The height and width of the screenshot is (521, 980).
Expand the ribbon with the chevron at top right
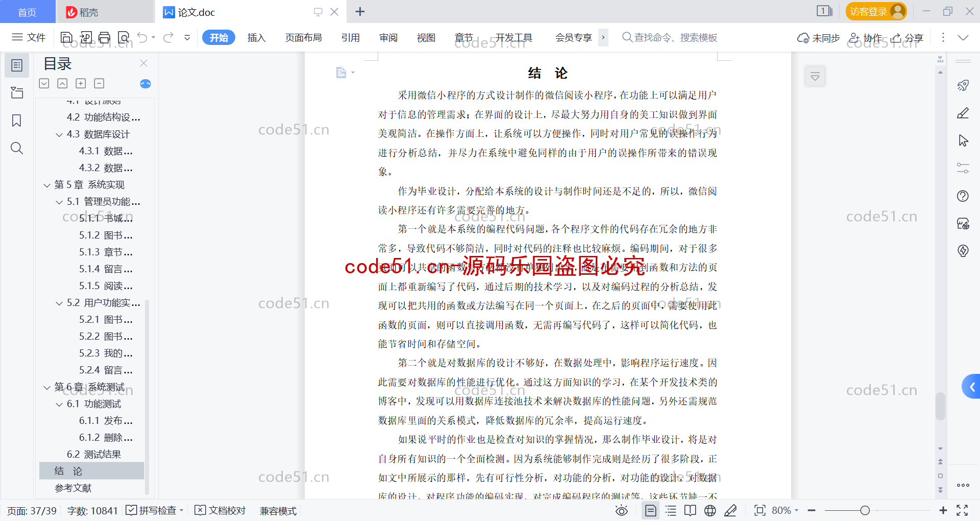click(963, 37)
